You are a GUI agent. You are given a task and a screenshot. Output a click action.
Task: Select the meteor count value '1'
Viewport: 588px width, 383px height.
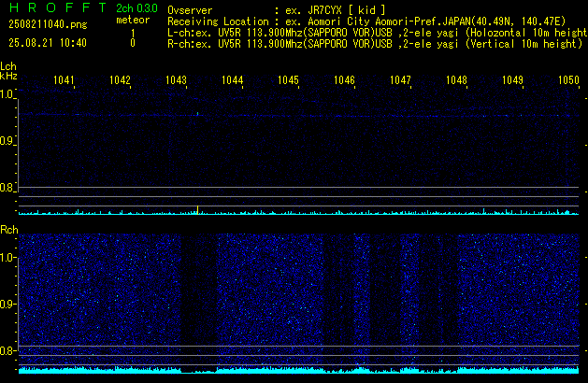[x=133, y=34]
